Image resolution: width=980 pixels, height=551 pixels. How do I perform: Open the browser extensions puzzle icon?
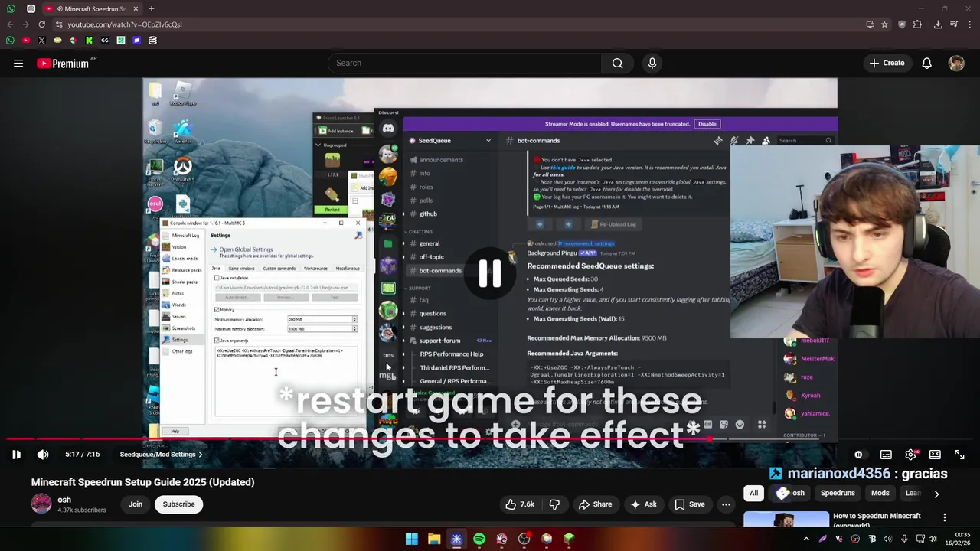(x=917, y=24)
